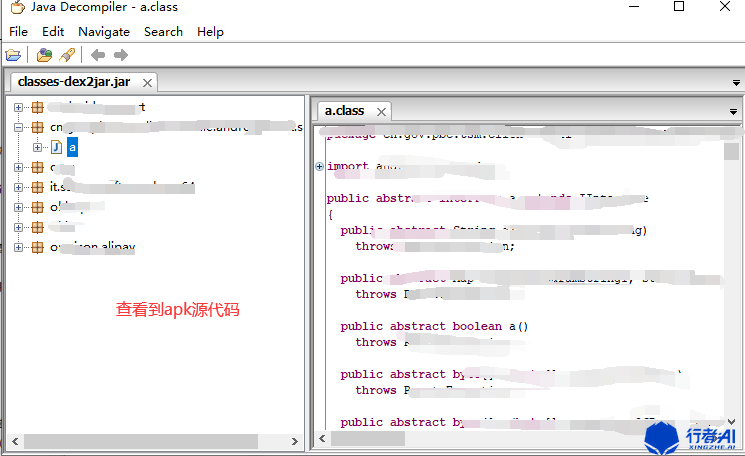Click the Open Type toolbar icon

click(x=44, y=55)
